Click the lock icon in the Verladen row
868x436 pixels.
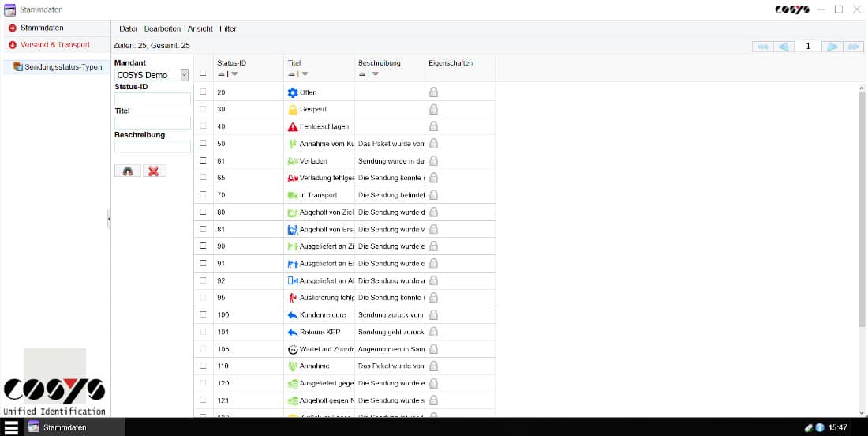(x=433, y=161)
